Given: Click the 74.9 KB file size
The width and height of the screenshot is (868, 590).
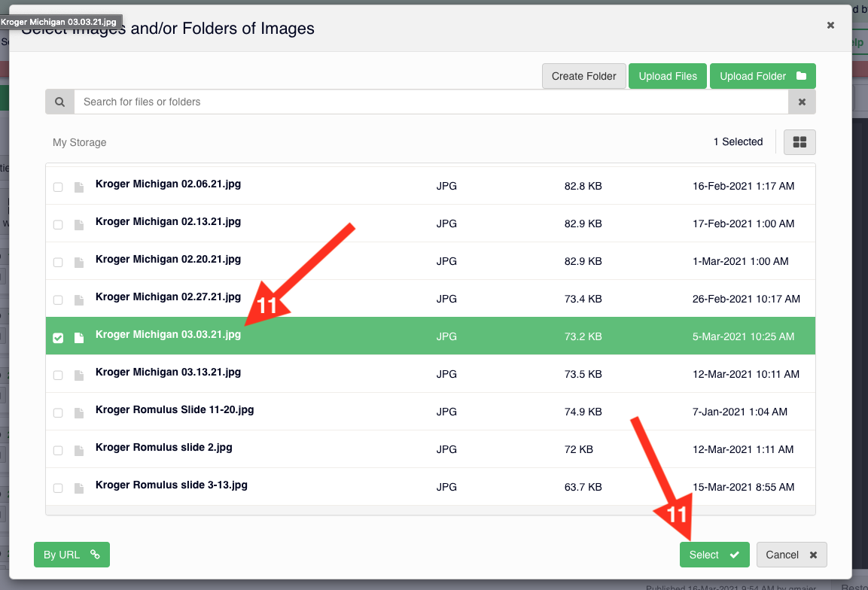Looking at the screenshot, I should pos(583,412).
